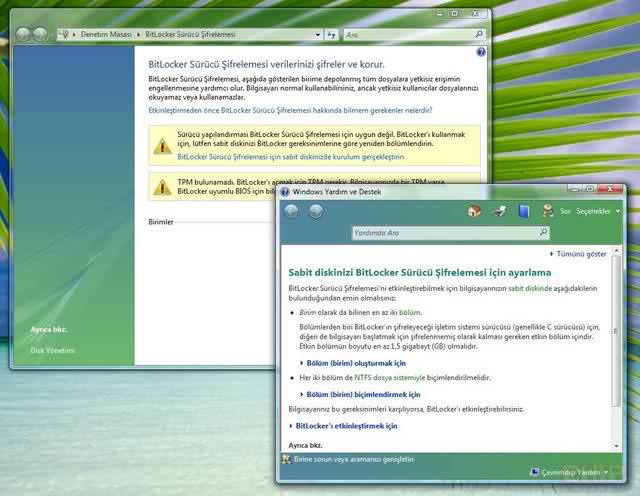Click the Sor toolbar item
The width and height of the screenshot is (640, 496).
(565, 211)
